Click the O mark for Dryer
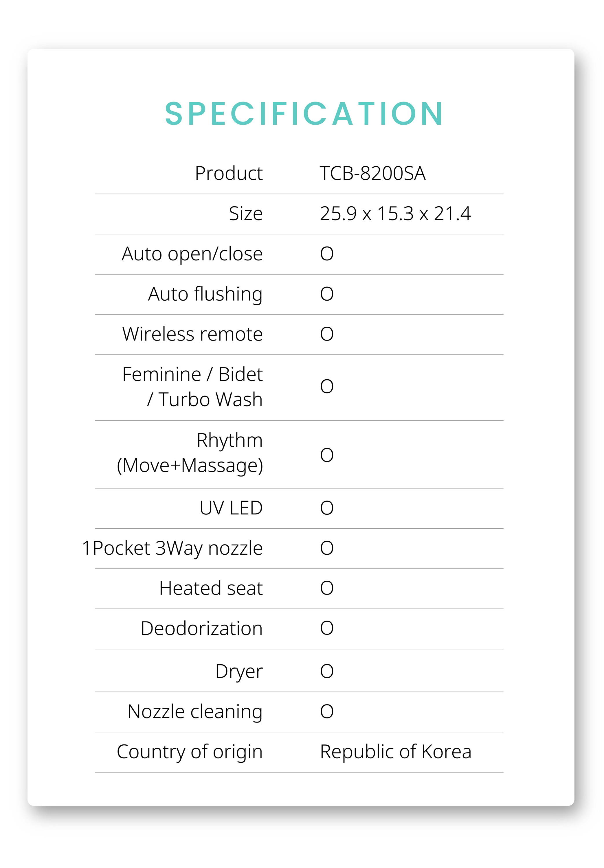 pos(327,671)
